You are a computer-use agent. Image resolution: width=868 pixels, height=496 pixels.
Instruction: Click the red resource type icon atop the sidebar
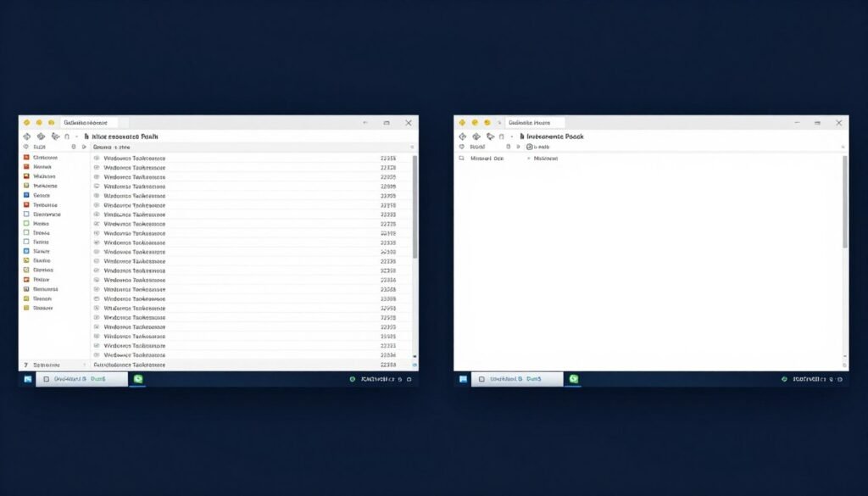pyautogui.click(x=26, y=158)
